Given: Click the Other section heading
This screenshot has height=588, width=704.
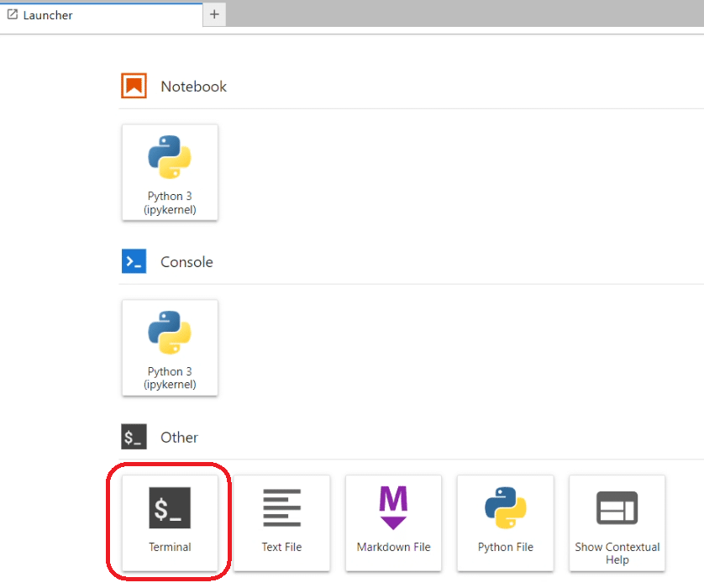Looking at the screenshot, I should point(179,437).
